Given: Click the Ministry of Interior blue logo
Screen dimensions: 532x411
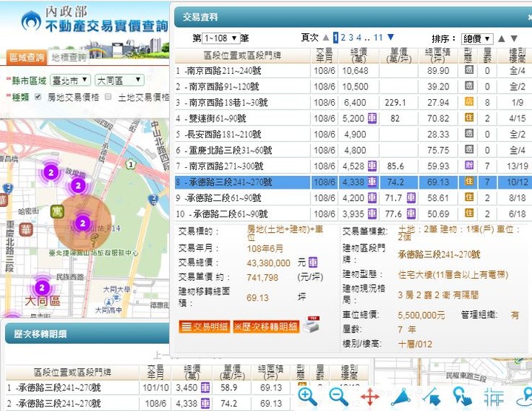Looking at the screenshot, I should pos(31,21).
